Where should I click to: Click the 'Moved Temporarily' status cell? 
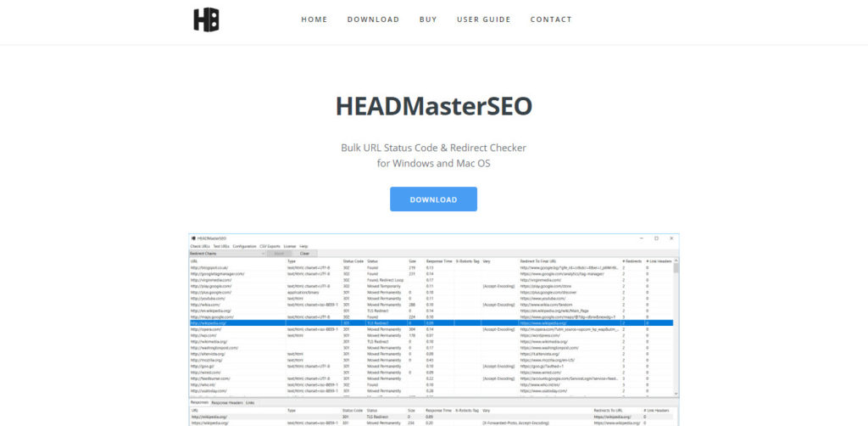click(x=384, y=286)
